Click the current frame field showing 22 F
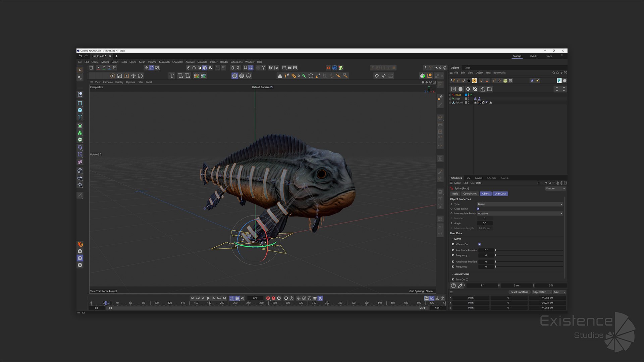The width and height of the screenshot is (644, 362). pyautogui.click(x=255, y=298)
